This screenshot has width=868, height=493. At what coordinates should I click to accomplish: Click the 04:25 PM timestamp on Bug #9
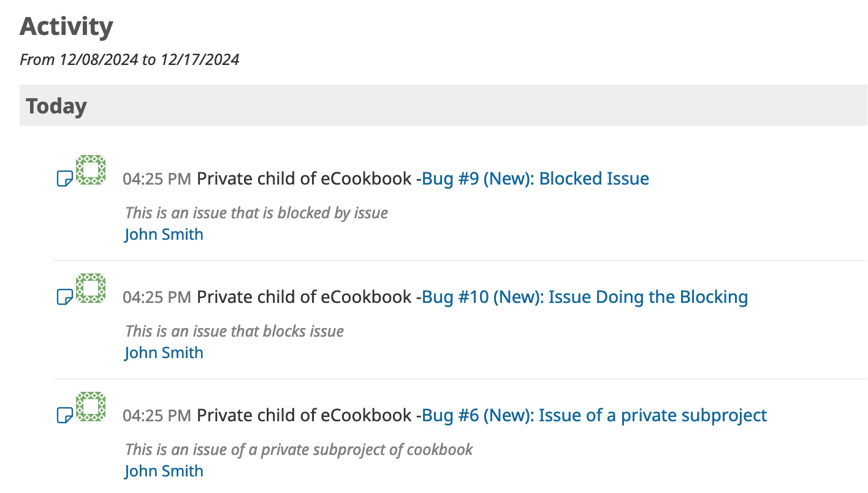[157, 179]
